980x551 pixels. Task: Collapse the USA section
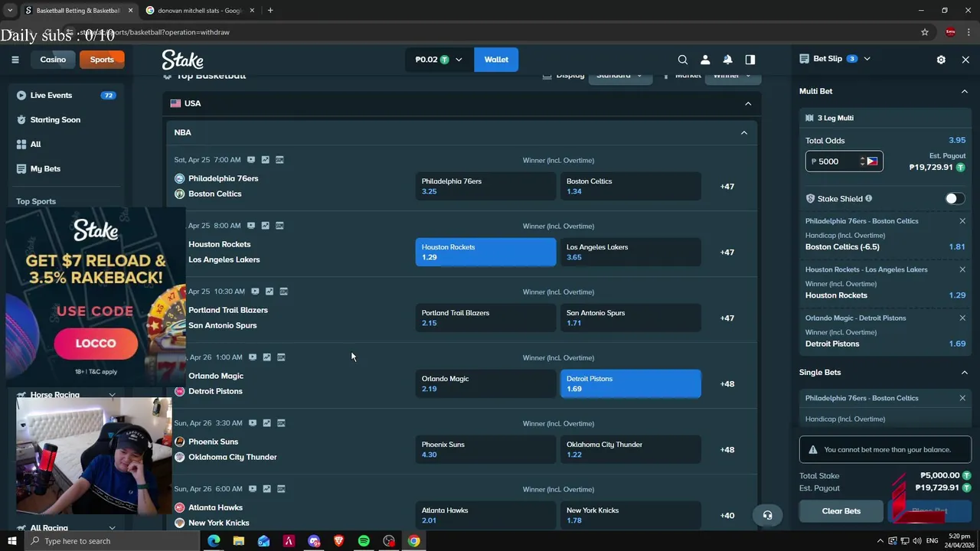click(748, 103)
